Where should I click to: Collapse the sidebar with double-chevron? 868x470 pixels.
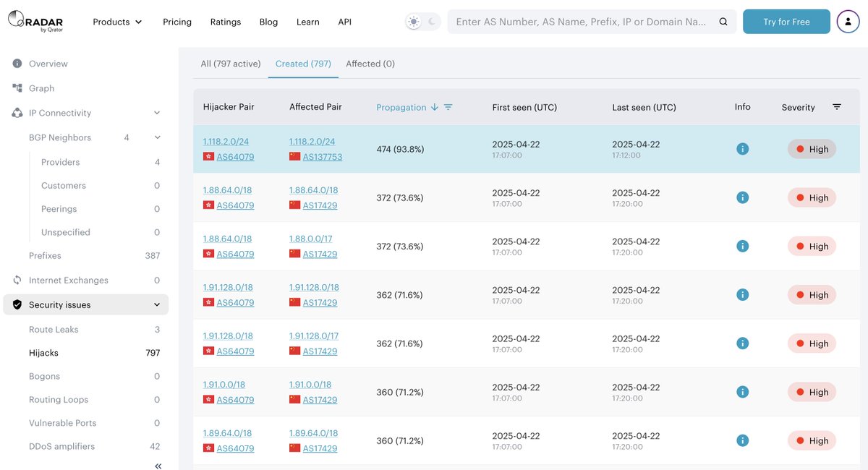tap(158, 466)
